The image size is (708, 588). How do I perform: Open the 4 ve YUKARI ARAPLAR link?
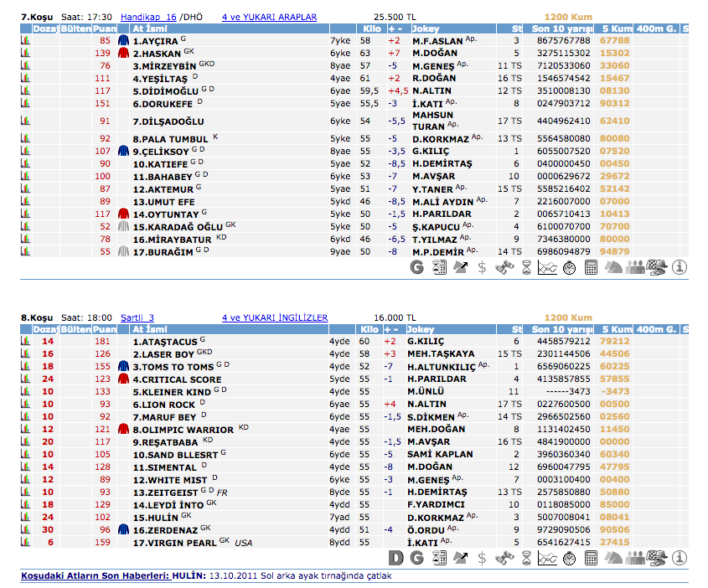tap(269, 17)
